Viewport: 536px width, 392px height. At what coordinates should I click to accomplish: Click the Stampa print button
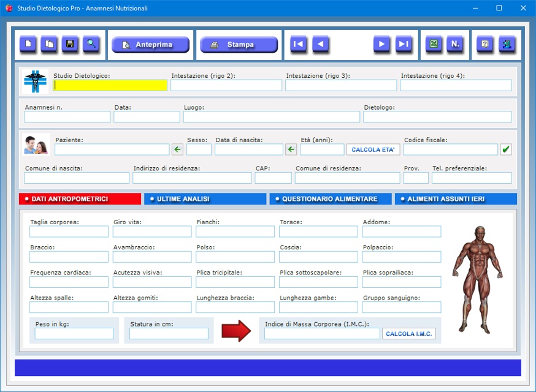pyautogui.click(x=239, y=45)
